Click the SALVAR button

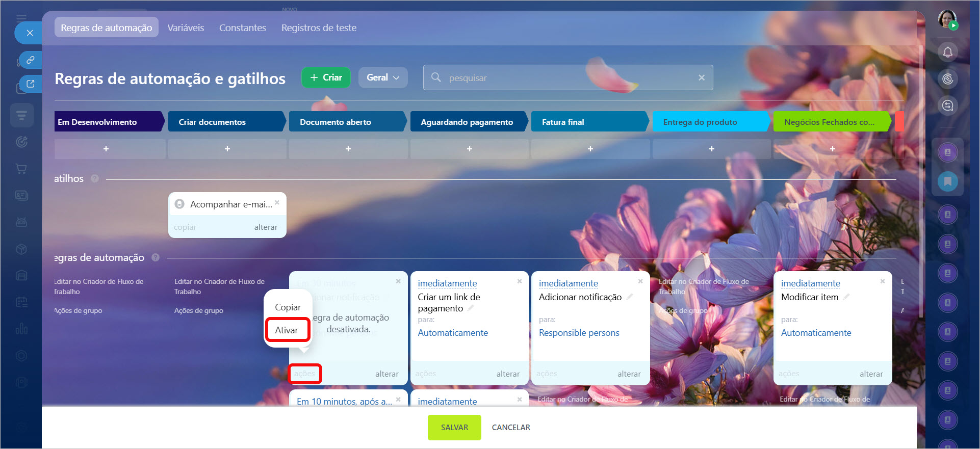coord(454,427)
